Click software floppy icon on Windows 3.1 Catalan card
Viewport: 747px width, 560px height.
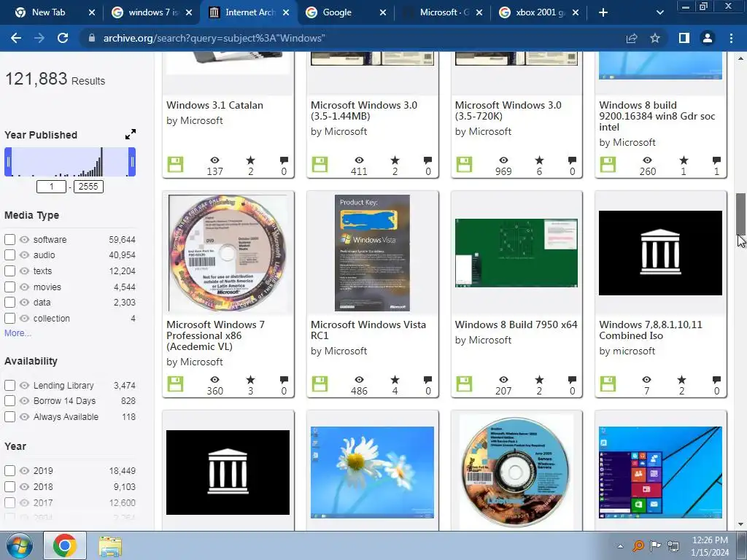coord(175,164)
